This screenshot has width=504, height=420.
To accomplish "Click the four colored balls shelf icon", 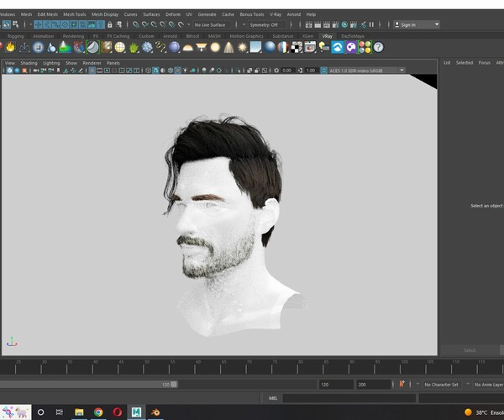I will pyautogui.click(x=365, y=47).
